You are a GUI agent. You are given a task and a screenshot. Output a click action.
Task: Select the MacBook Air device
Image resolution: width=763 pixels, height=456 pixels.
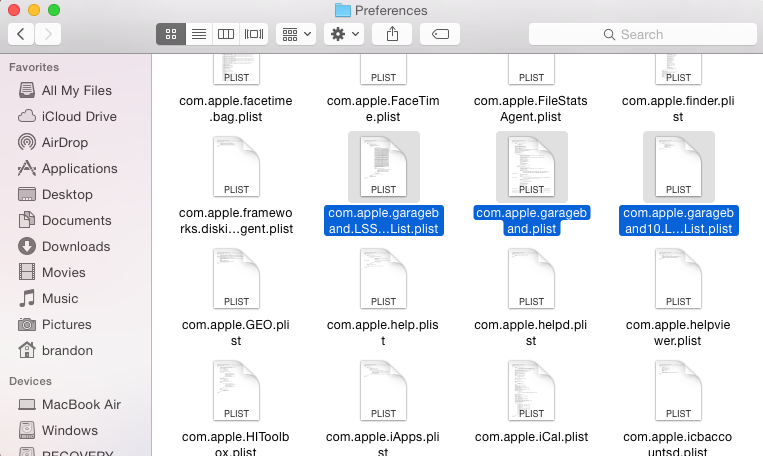coord(80,404)
